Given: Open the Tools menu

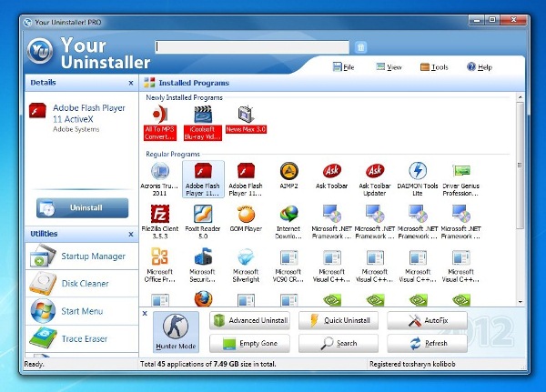Looking at the screenshot, I should [434, 66].
